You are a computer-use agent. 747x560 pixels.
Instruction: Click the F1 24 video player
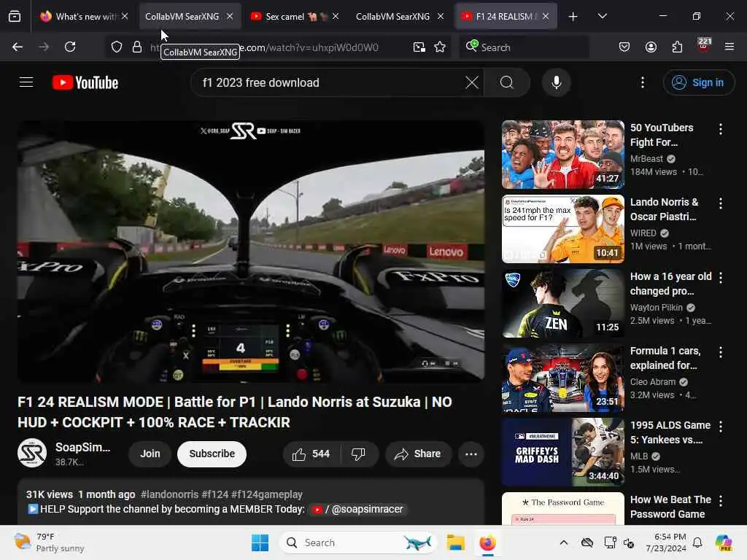coord(251,252)
